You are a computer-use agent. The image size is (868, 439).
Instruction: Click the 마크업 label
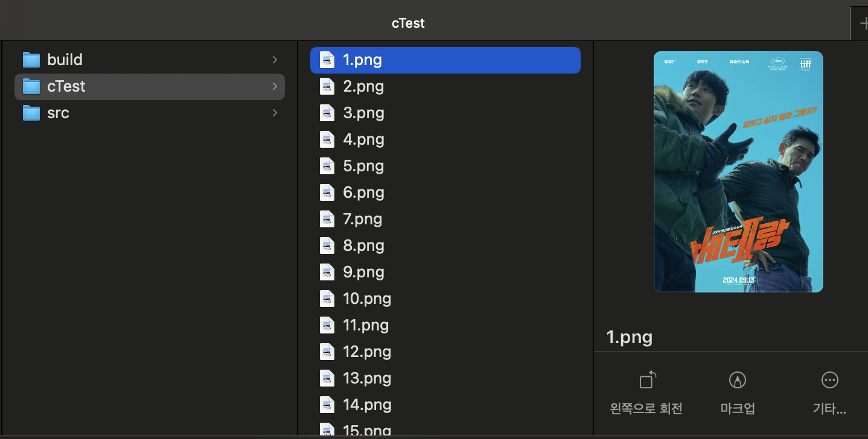coord(738,409)
